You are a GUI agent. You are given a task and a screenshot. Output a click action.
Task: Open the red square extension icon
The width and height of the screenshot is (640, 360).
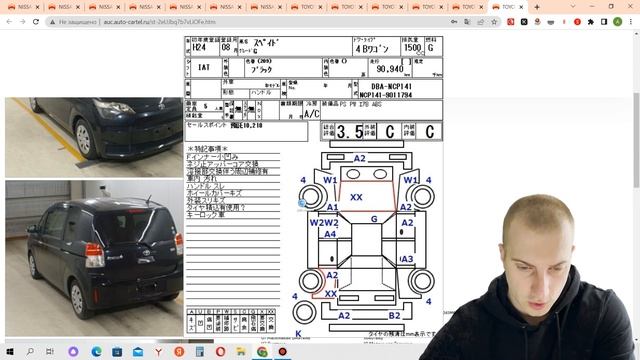[511, 22]
